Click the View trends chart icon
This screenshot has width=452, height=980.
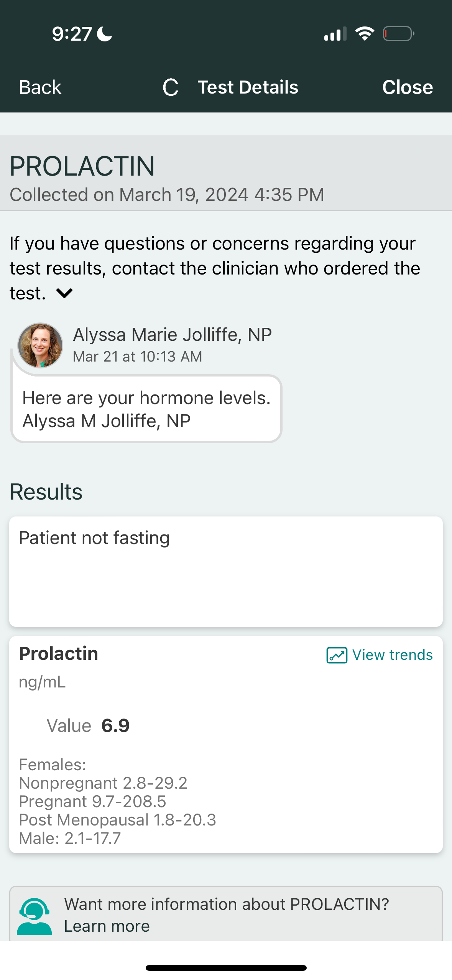pyautogui.click(x=337, y=655)
